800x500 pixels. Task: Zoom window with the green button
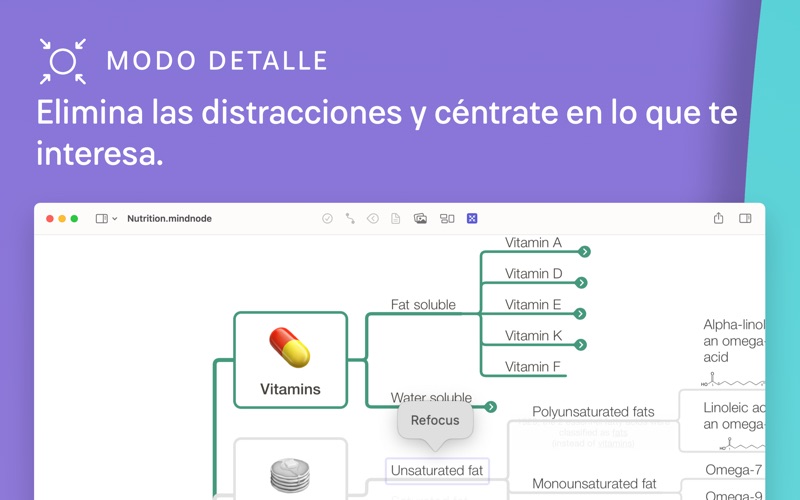(x=74, y=218)
